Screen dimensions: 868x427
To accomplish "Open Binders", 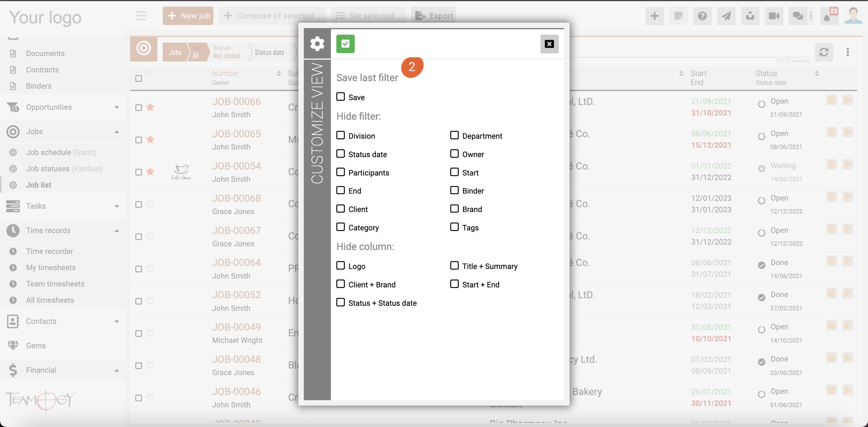I will (39, 86).
